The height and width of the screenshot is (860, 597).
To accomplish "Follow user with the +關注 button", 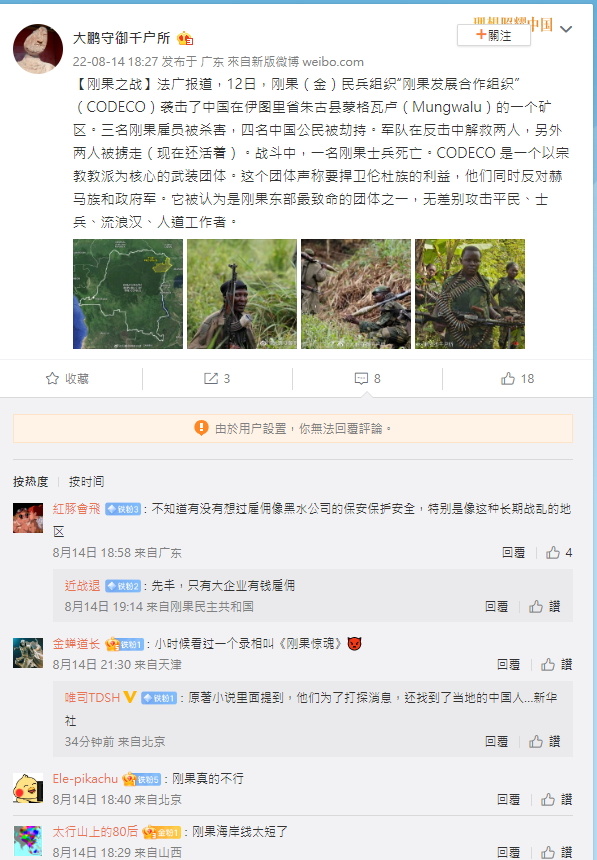I will tap(493, 36).
